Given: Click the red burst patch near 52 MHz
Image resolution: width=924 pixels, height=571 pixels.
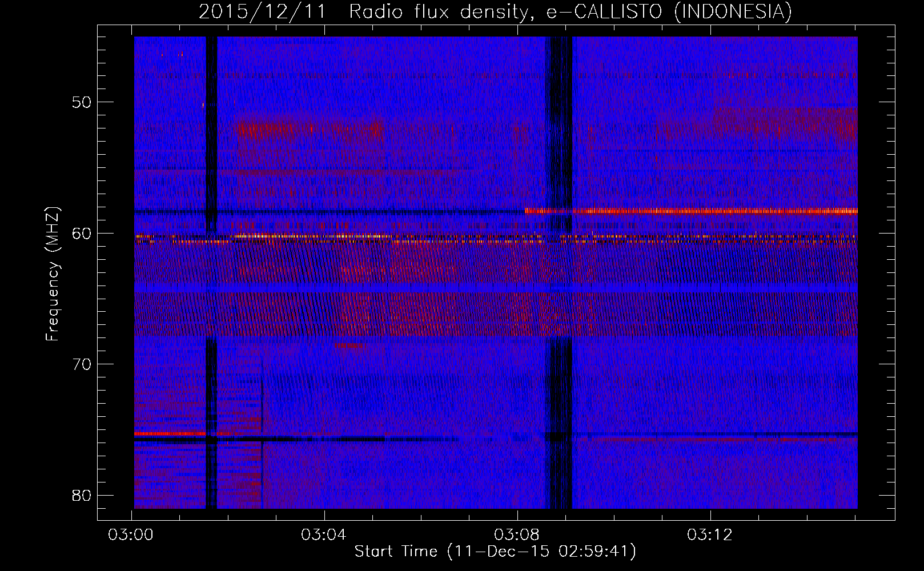Looking at the screenshot, I should coord(310,130).
